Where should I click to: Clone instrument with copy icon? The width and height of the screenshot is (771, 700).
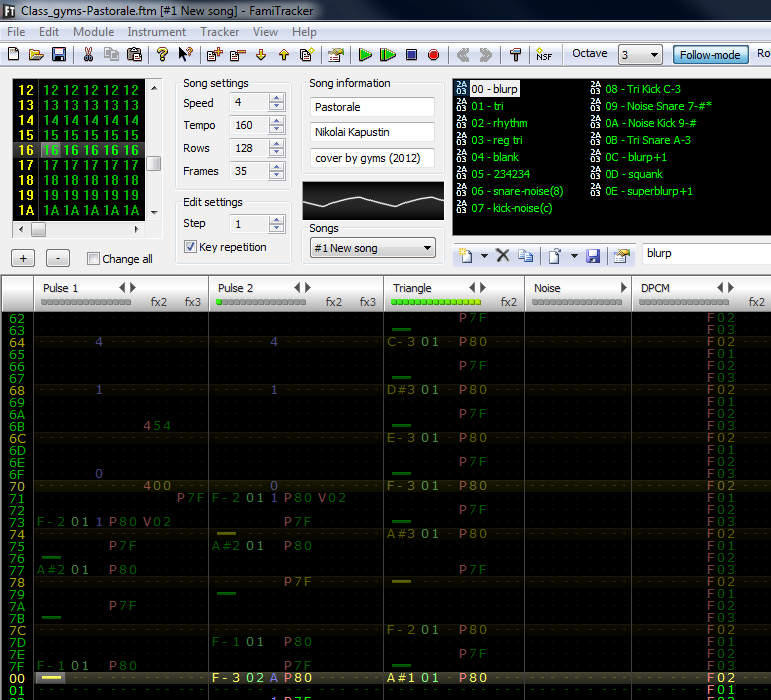pyautogui.click(x=526, y=255)
